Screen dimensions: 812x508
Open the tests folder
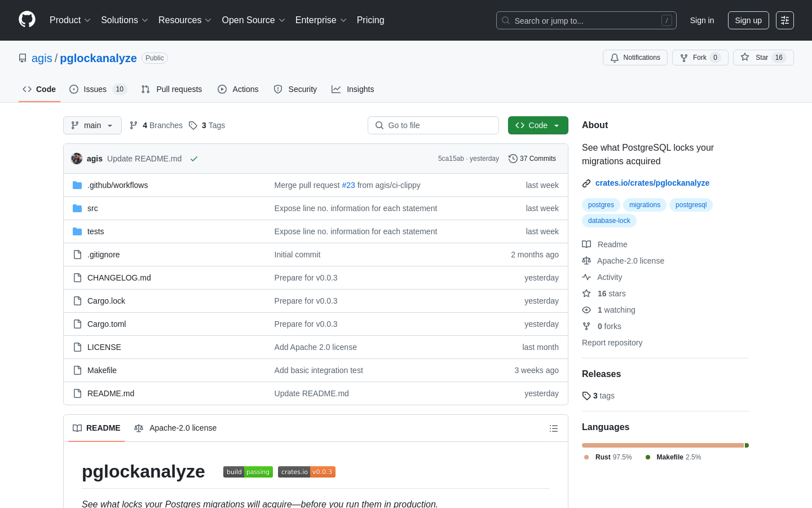(95, 231)
